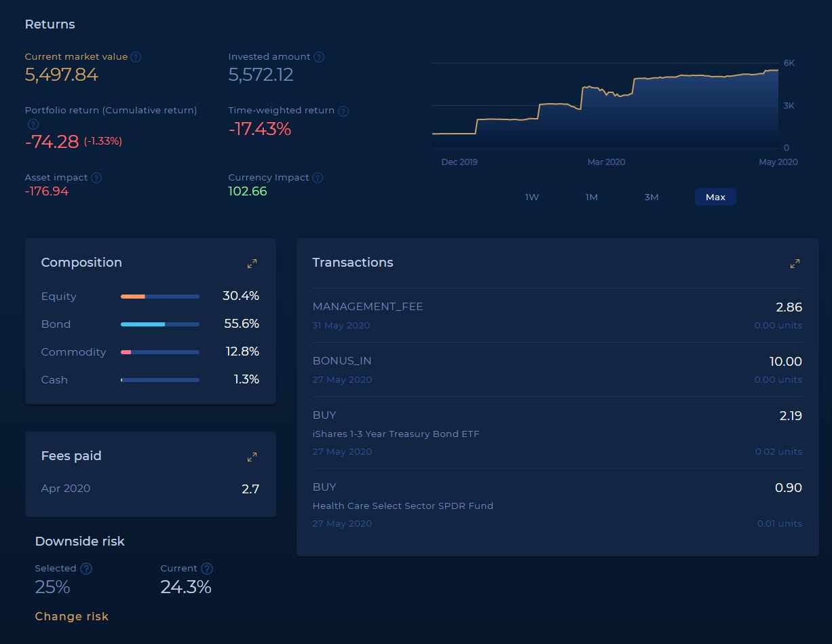This screenshot has width=832, height=644.
Task: Click the 10.00 bonus amount
Action: (x=786, y=361)
